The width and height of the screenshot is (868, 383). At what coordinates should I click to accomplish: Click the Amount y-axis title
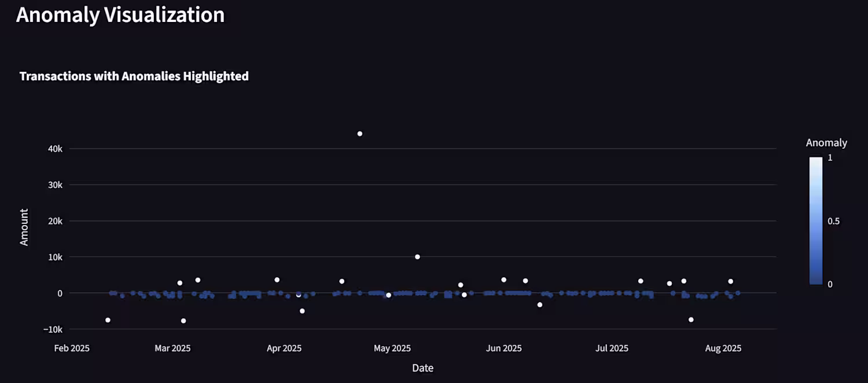point(24,227)
